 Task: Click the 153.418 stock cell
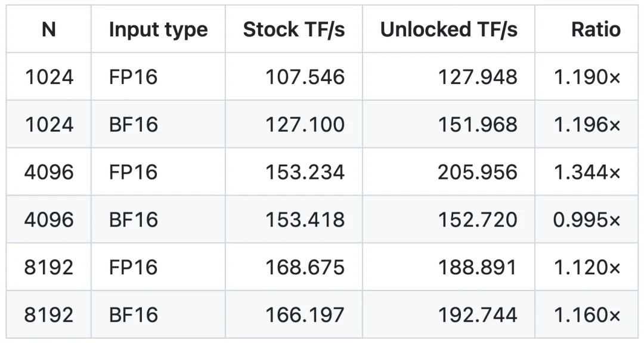click(x=305, y=220)
